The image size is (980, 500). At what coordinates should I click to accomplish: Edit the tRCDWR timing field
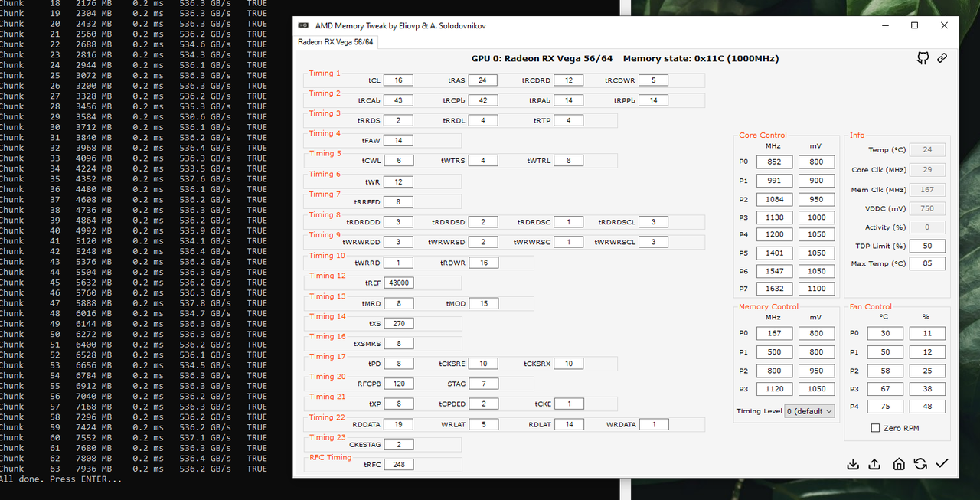(x=653, y=80)
